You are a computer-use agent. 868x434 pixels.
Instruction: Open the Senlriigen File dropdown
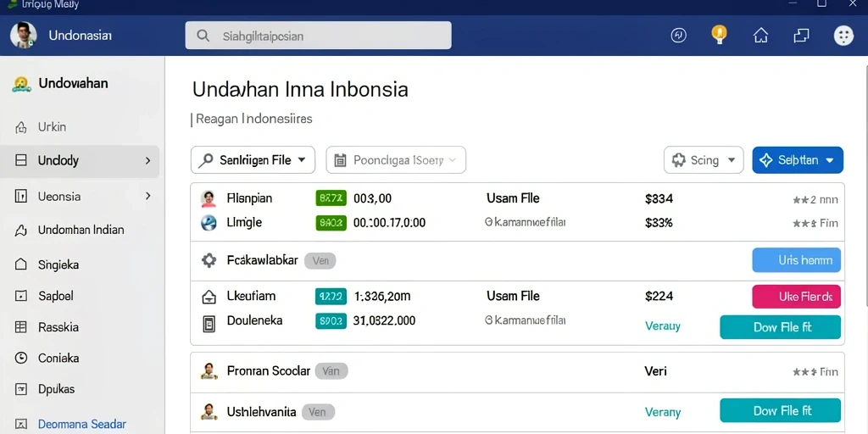(253, 160)
